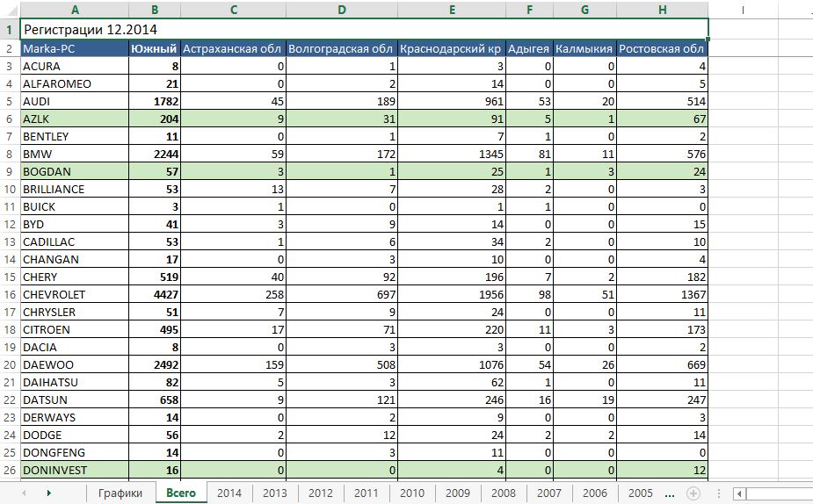Switch to the 2008 sheet
813x504 pixels.
point(503,493)
